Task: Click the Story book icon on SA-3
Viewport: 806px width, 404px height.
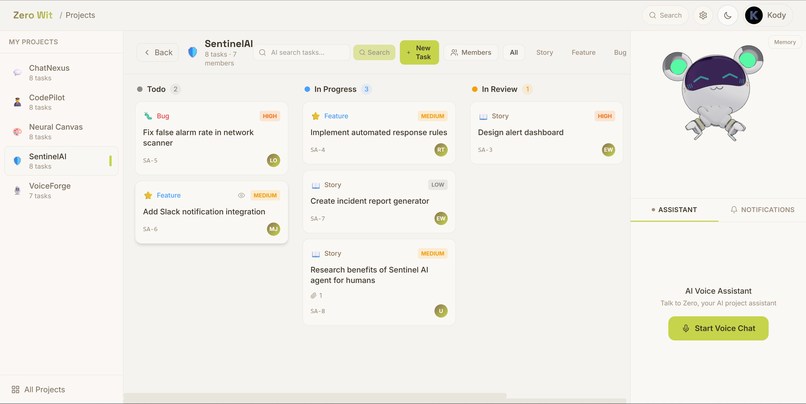Action: click(x=483, y=117)
